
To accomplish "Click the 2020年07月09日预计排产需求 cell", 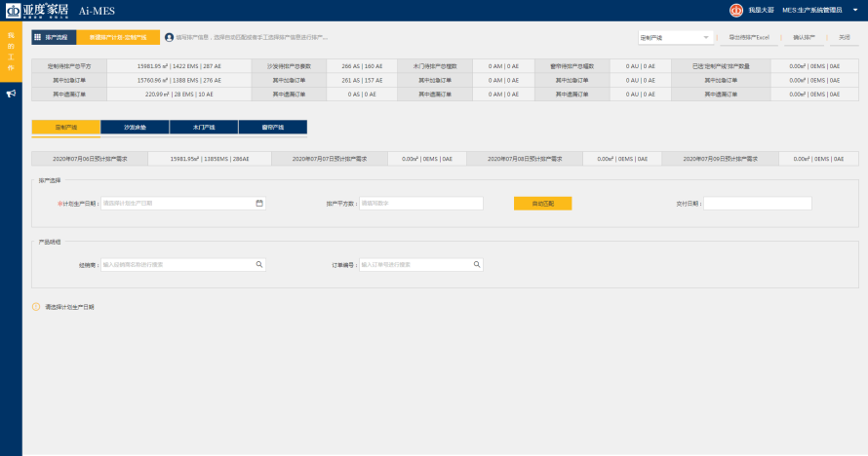I will coord(720,159).
